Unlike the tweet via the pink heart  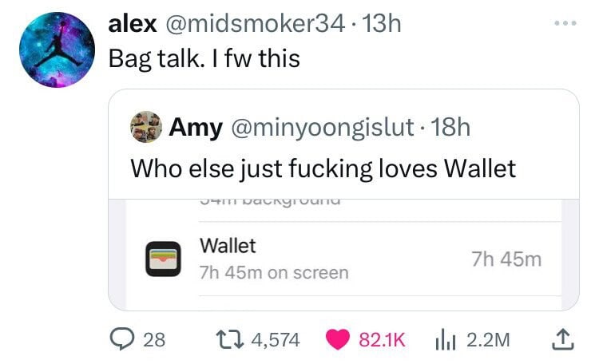coord(338,339)
